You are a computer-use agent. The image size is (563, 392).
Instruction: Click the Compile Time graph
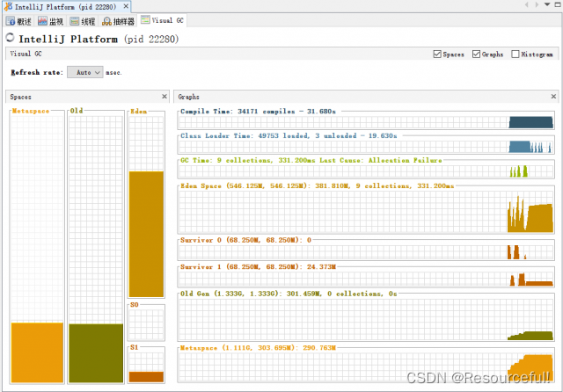(367, 122)
